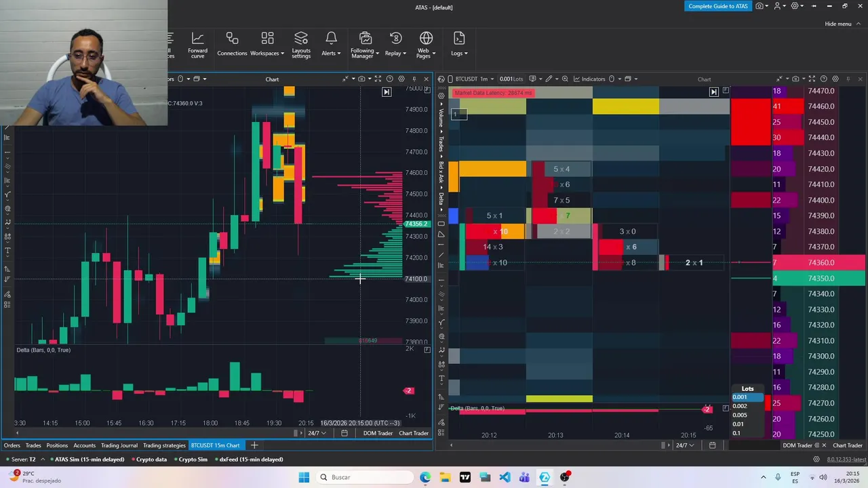Click calendar icon in left chart footer

coord(344,433)
